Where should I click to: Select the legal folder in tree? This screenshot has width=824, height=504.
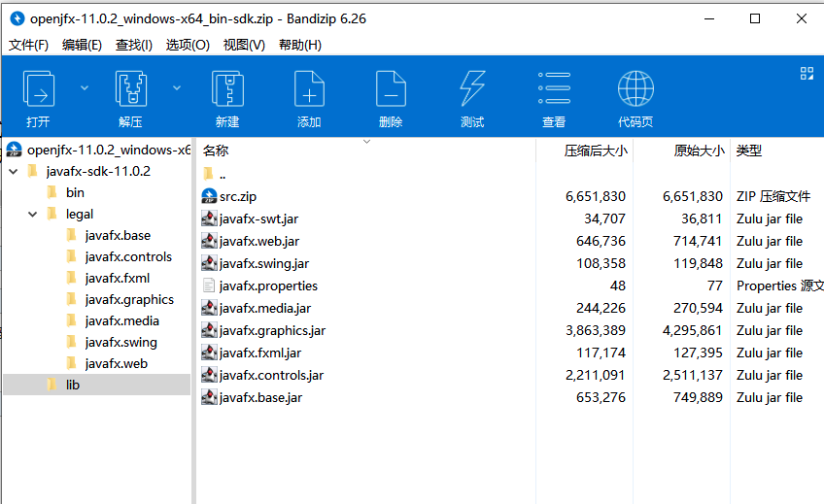[x=80, y=215]
